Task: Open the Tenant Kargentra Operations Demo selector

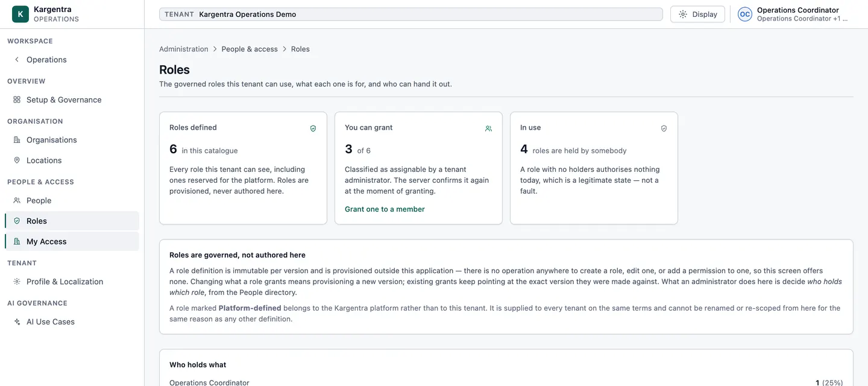Action: point(410,14)
